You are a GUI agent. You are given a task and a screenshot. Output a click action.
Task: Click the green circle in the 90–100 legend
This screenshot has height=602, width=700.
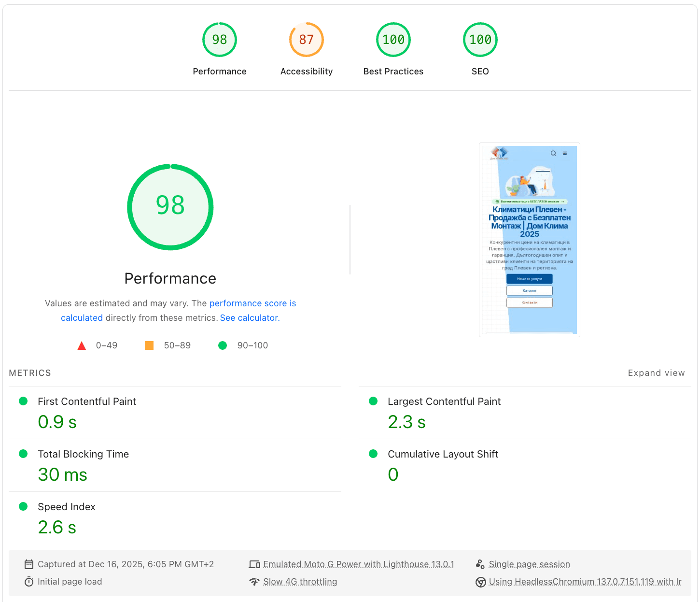coord(223,345)
